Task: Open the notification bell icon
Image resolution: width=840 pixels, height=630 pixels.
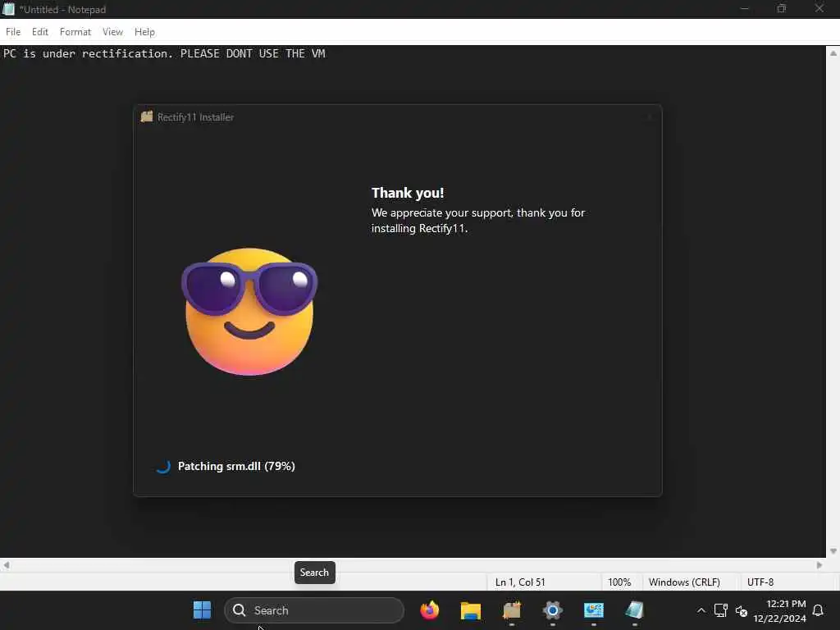Action: pos(818,610)
